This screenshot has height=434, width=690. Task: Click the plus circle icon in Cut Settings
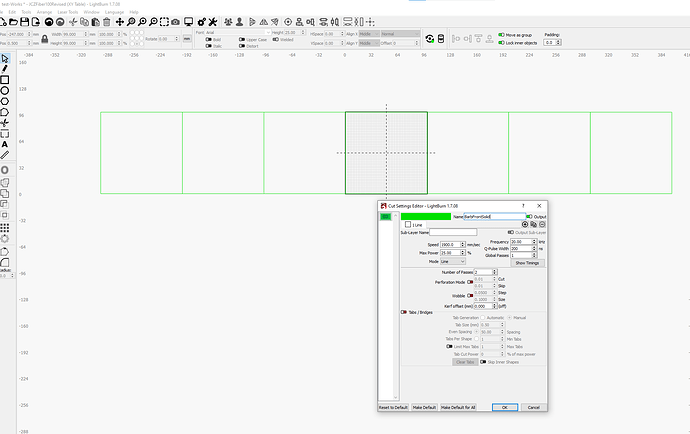(525, 224)
